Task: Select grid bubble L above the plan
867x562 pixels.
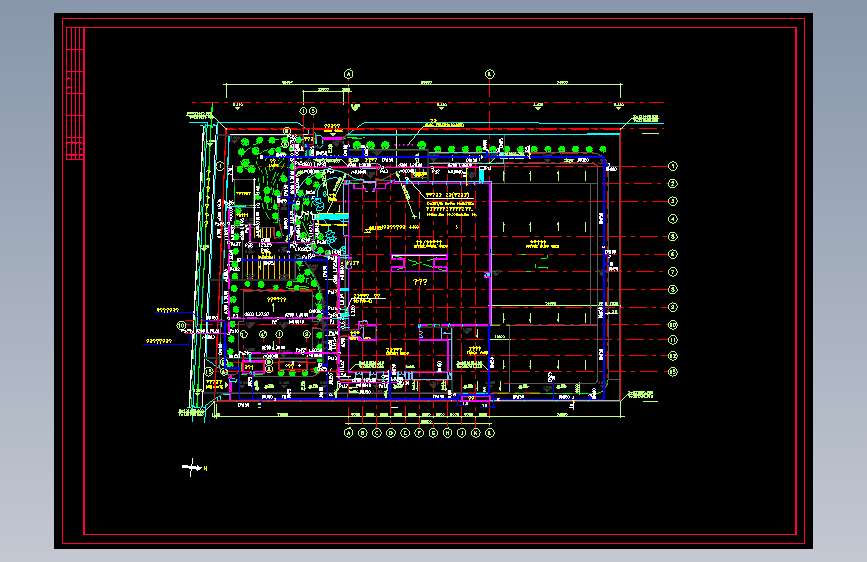Action: [489, 74]
